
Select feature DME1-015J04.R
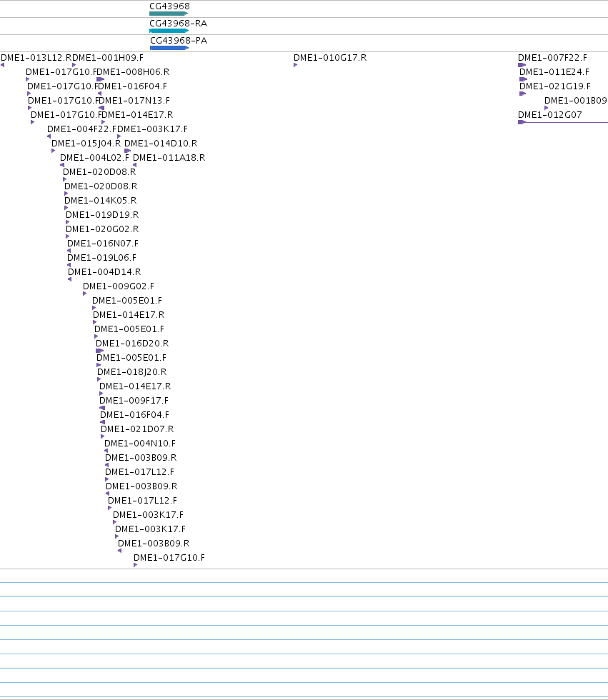click(x=86, y=144)
